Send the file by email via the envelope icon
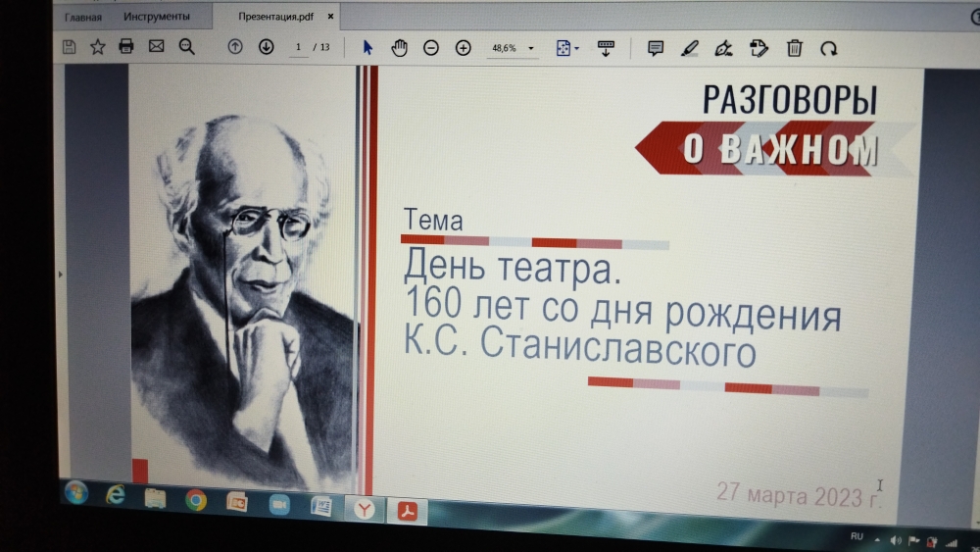 (x=156, y=46)
